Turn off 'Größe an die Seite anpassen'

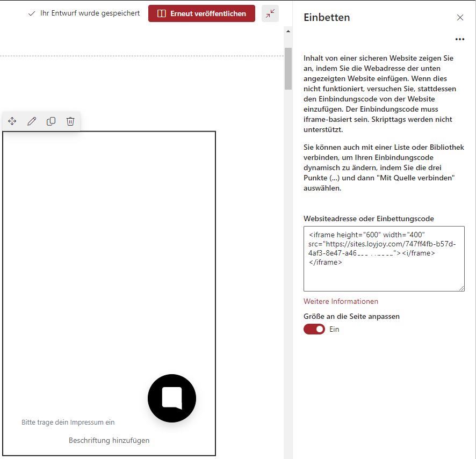point(314,329)
